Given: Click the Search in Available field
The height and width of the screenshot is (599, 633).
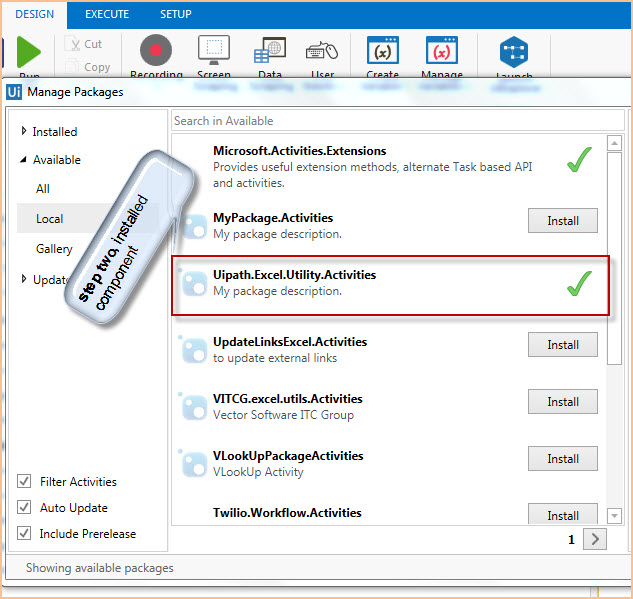Looking at the screenshot, I should (398, 121).
